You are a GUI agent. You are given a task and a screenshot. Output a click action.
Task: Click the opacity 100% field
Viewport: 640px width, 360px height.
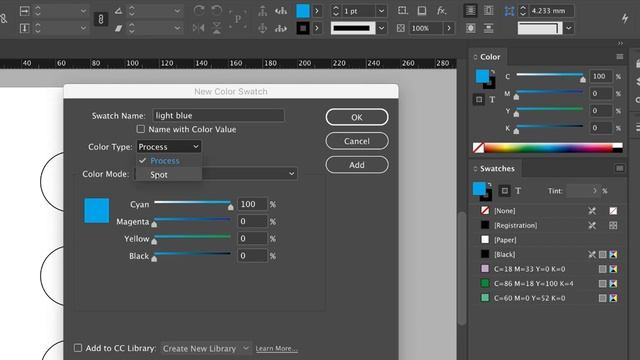426,28
